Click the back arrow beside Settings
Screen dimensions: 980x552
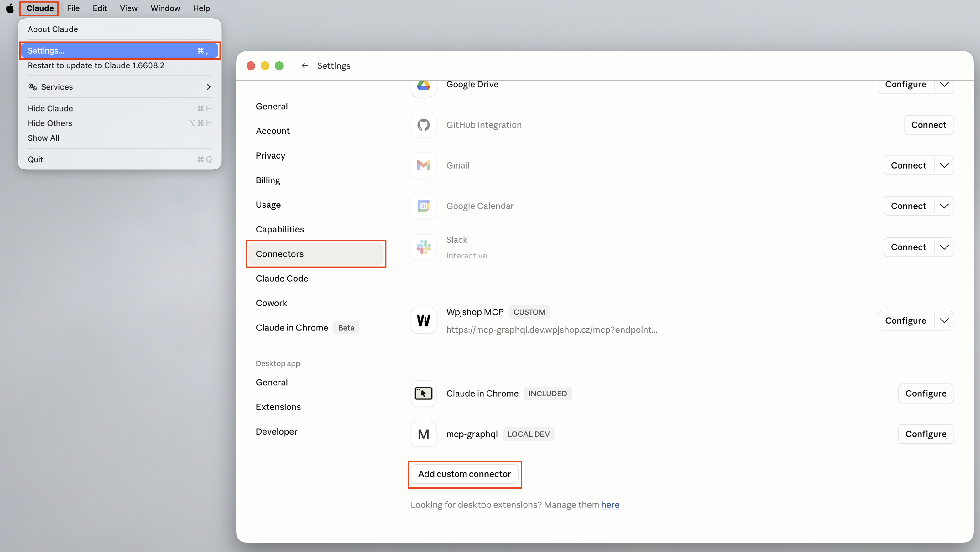click(x=305, y=66)
